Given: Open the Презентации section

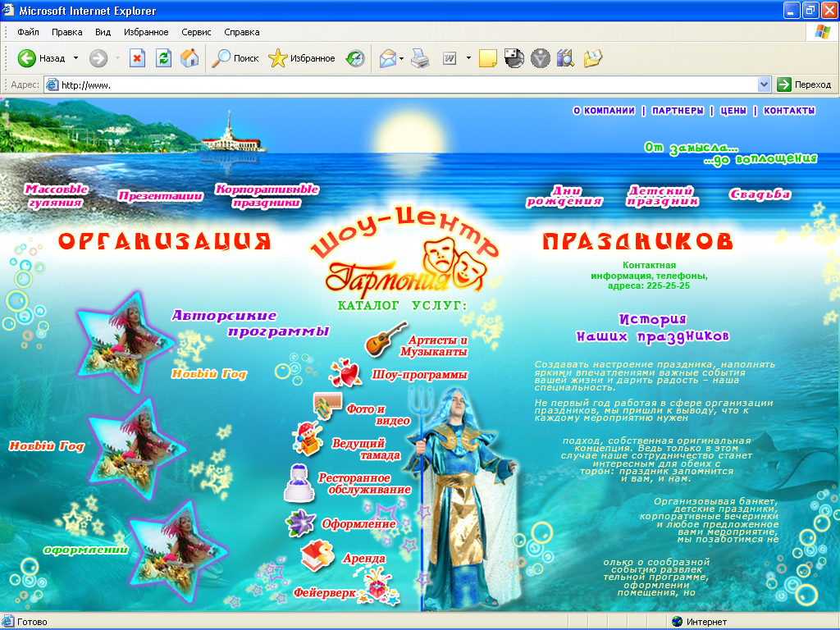Looking at the screenshot, I should (x=161, y=196).
